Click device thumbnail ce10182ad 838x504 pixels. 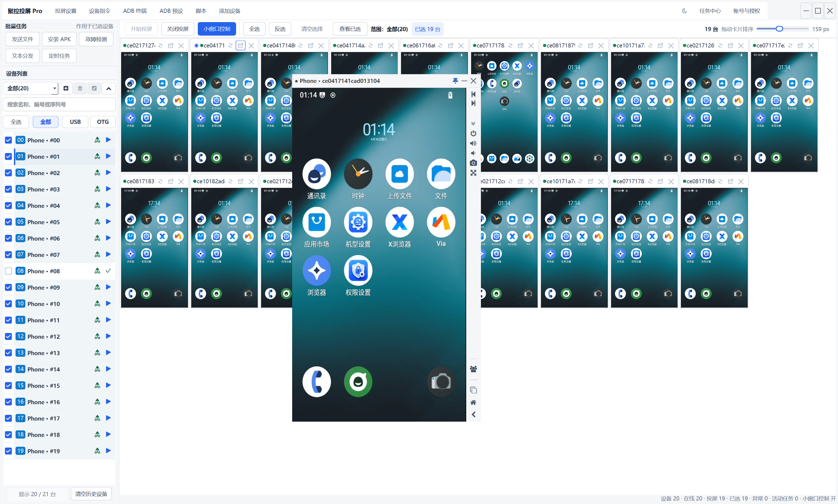(224, 248)
